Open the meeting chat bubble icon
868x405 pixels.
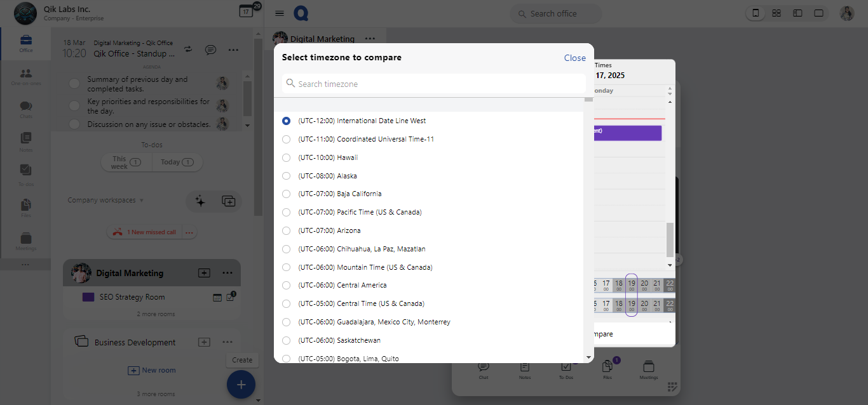[210, 50]
